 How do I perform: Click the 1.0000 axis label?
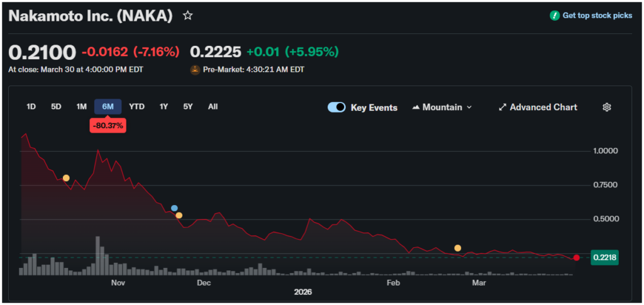click(606, 151)
